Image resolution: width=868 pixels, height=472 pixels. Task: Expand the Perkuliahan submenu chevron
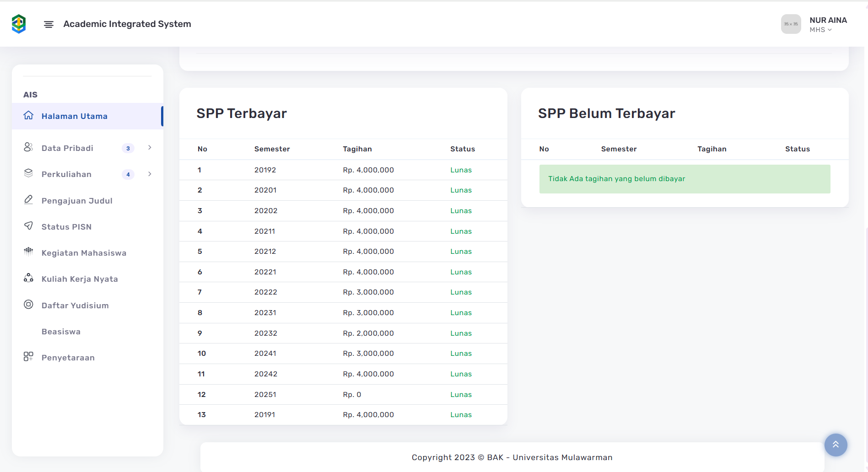150,174
